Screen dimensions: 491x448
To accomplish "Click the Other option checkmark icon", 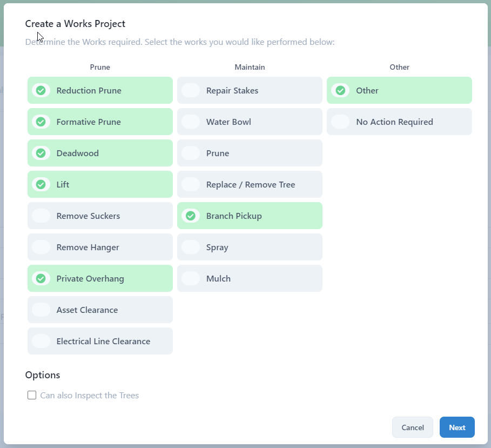I will [340, 90].
